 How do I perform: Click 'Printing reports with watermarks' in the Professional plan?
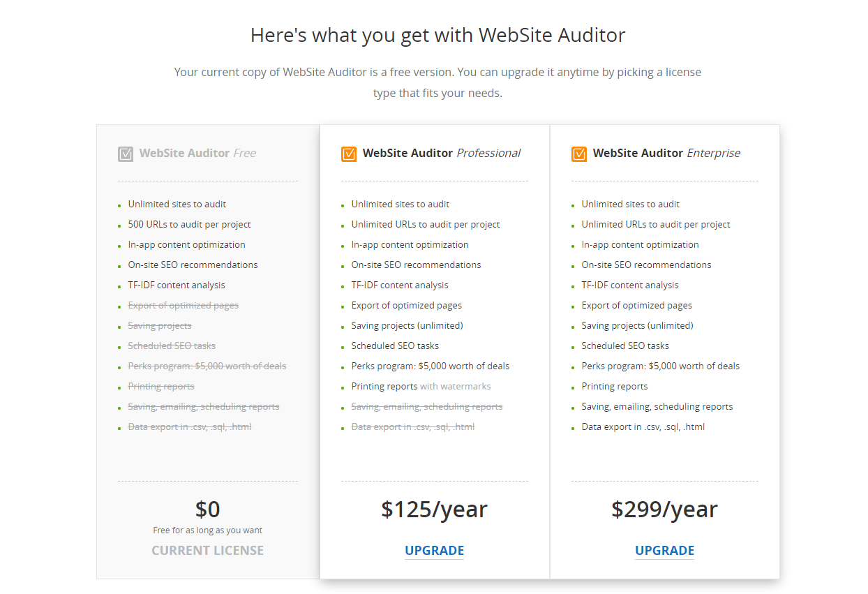point(421,386)
